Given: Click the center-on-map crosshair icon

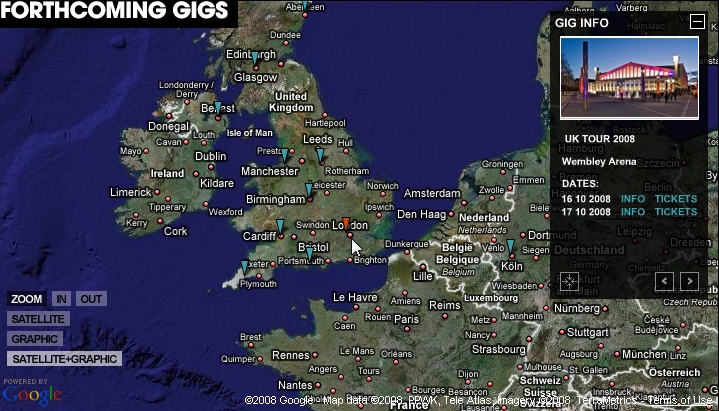Looking at the screenshot, I should tap(570, 281).
